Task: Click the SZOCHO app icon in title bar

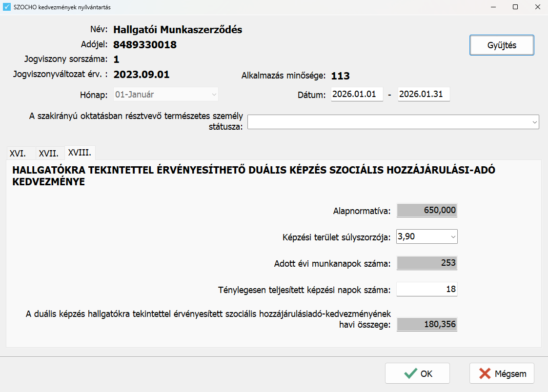Action: pos(6,7)
